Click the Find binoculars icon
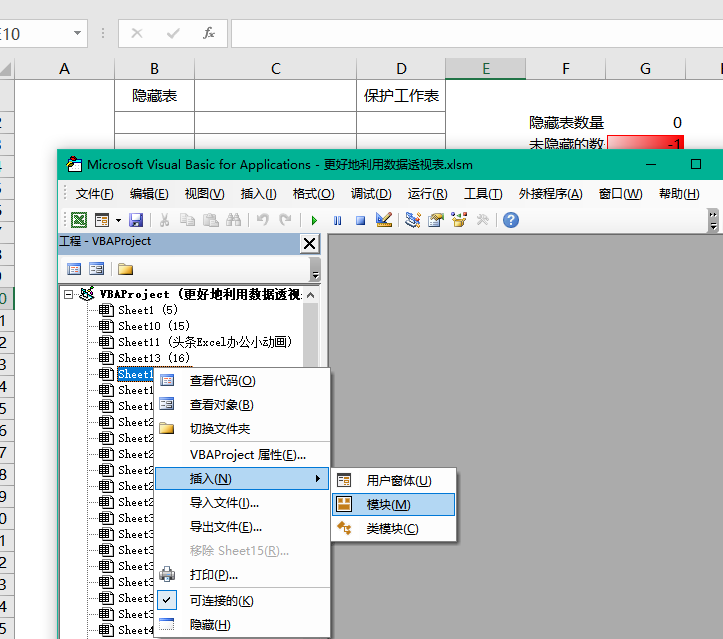 tap(233, 220)
